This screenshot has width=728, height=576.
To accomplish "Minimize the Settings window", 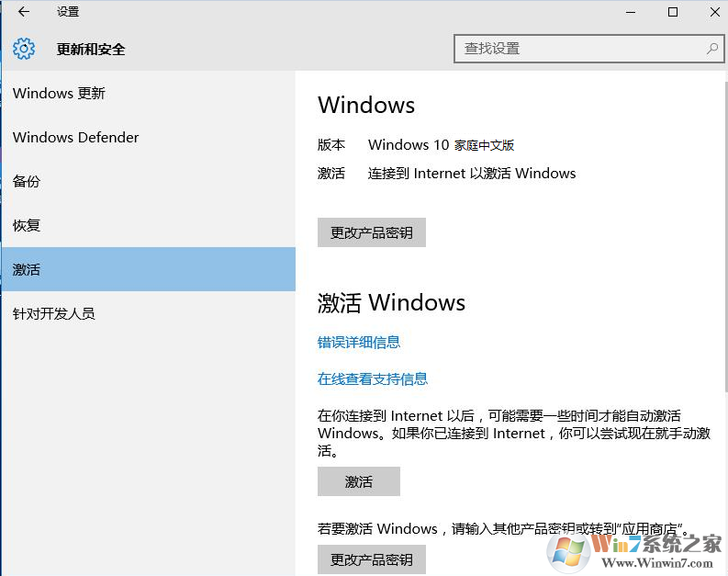I will pos(631,12).
